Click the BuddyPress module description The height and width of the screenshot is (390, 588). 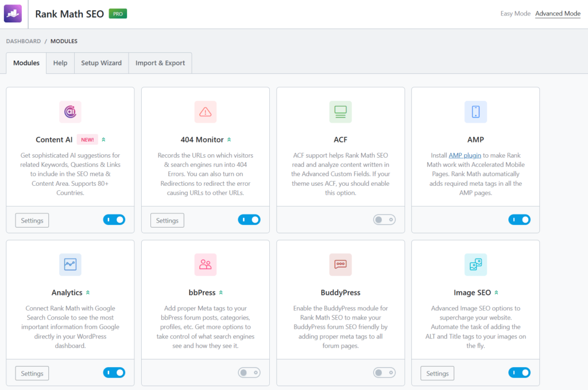point(341,327)
